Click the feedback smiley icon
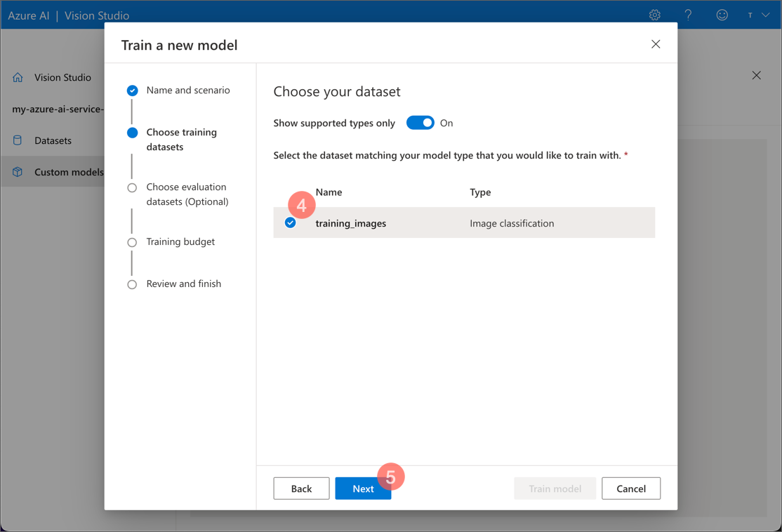The image size is (782, 532). tap(722, 15)
